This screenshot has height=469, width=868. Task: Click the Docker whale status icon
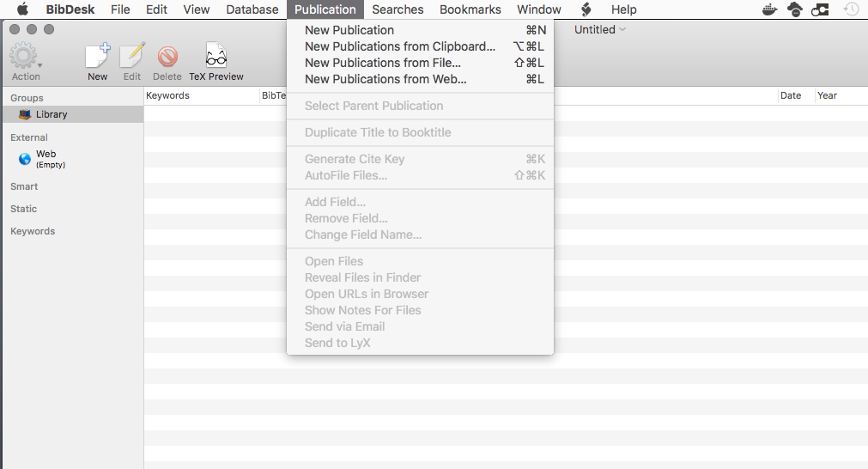pos(769,9)
